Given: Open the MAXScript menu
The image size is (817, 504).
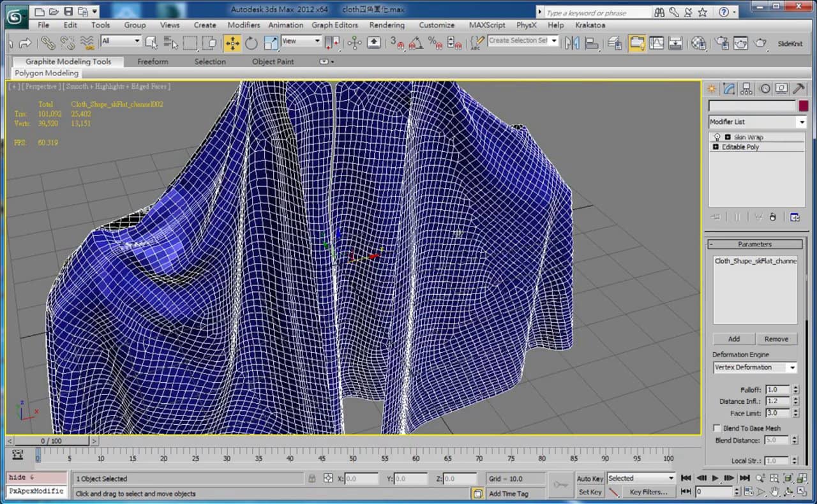Looking at the screenshot, I should click(x=487, y=25).
